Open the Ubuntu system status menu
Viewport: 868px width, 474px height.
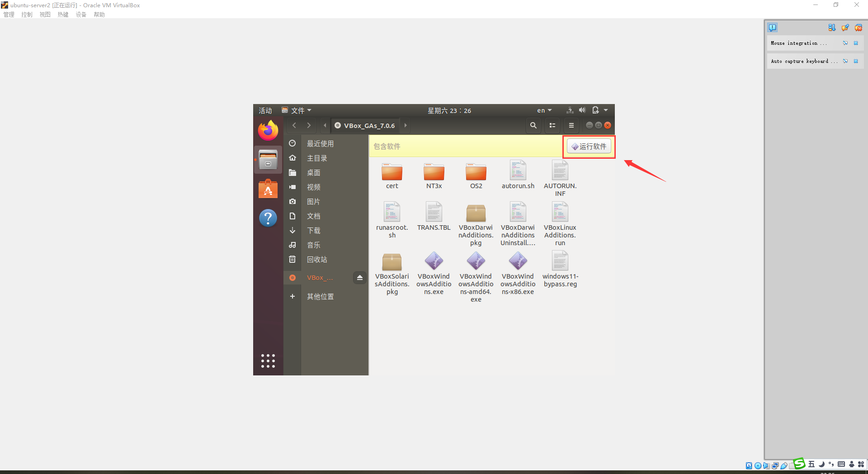(x=587, y=110)
